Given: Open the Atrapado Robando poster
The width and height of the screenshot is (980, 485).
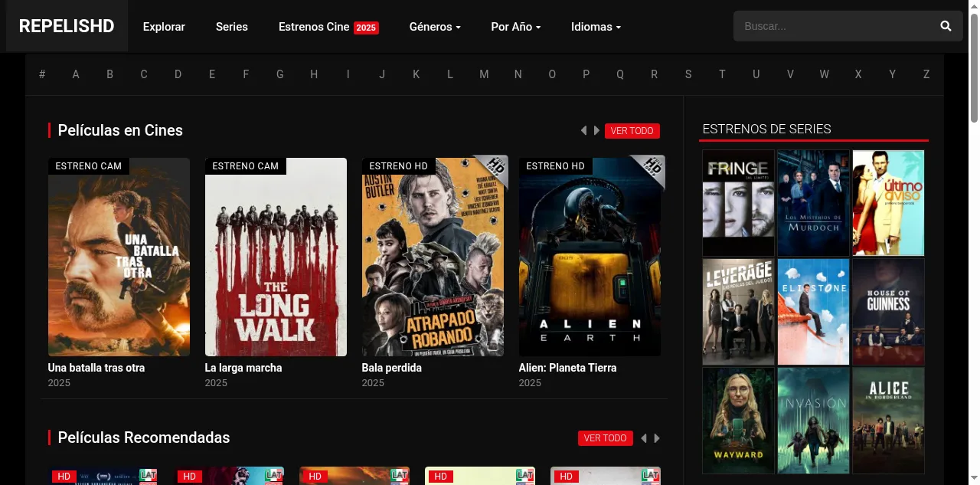Looking at the screenshot, I should pyautogui.click(x=433, y=257).
